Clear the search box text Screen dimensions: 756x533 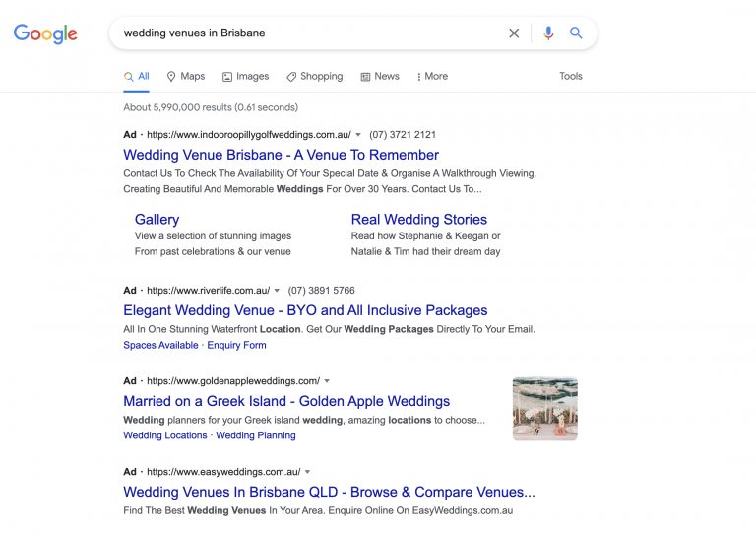tap(514, 33)
